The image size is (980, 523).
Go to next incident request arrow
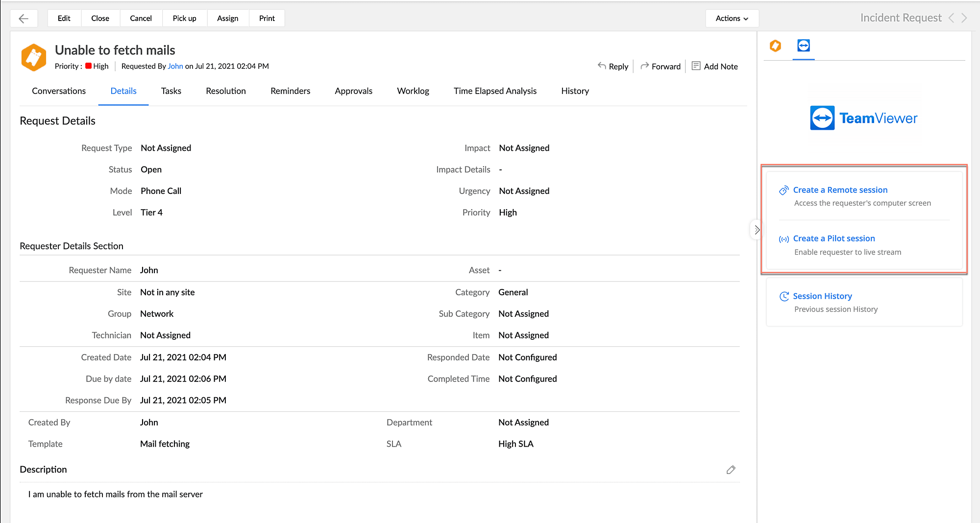(x=964, y=18)
